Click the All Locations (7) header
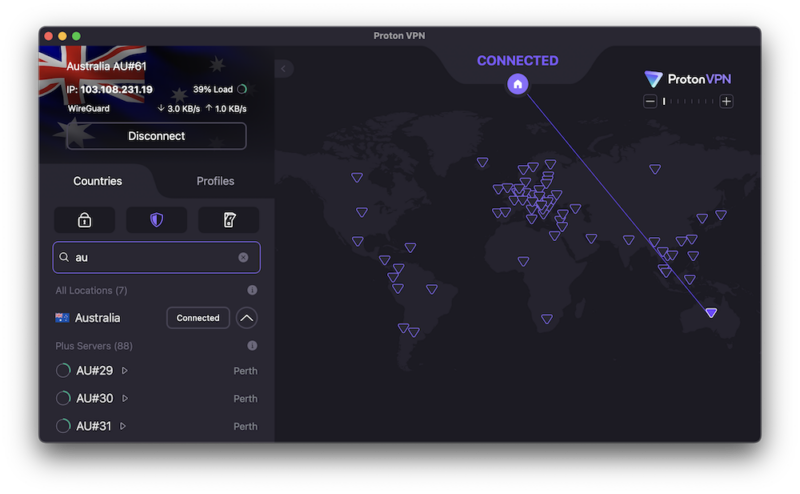The width and height of the screenshot is (800, 494). 91,290
